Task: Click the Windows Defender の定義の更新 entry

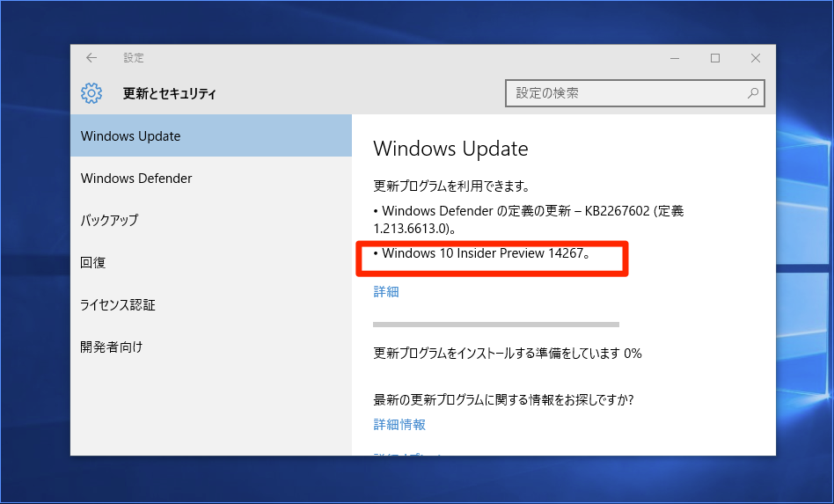Action: click(528, 220)
